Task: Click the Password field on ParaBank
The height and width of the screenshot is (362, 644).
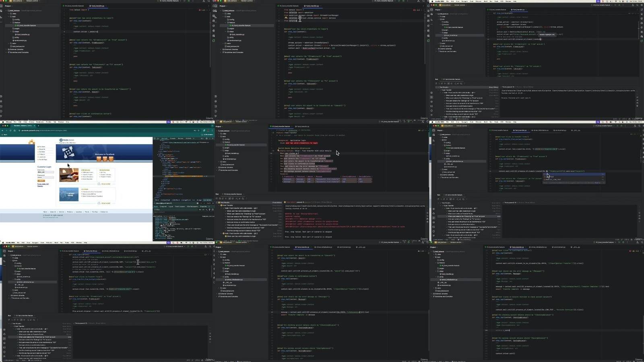Action: tap(45, 178)
